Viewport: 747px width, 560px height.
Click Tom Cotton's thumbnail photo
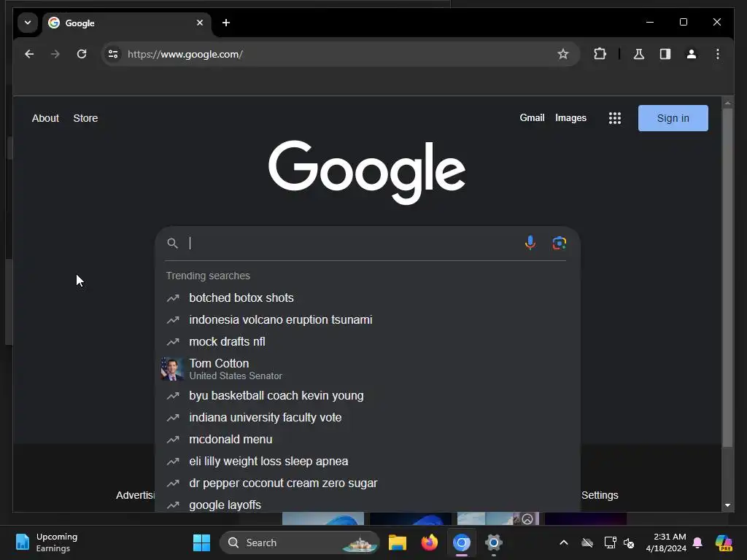click(x=172, y=369)
